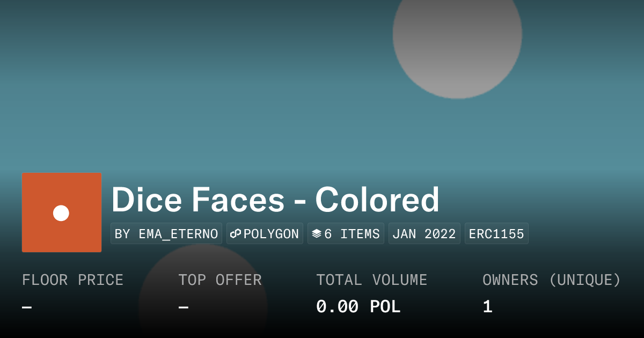Click the dash value under Top Offer
This screenshot has height=338, width=644.
[x=184, y=307]
